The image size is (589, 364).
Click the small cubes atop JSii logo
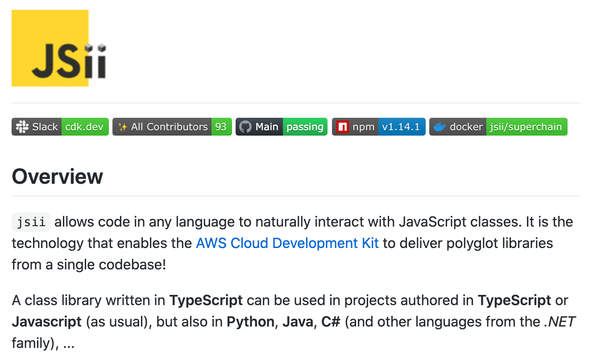pyautogui.click(x=96, y=47)
